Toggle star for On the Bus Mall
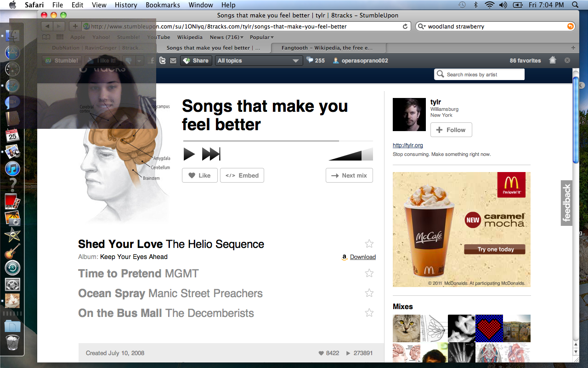Screen dimensions: 588x368 (369, 313)
